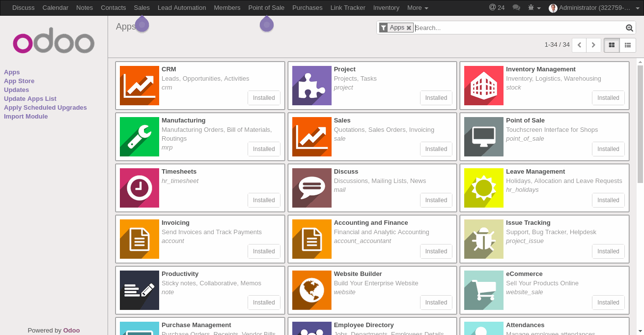This screenshot has height=335, width=644.
Task: Open the @ 24 mentions inbox
Action: point(497,7)
